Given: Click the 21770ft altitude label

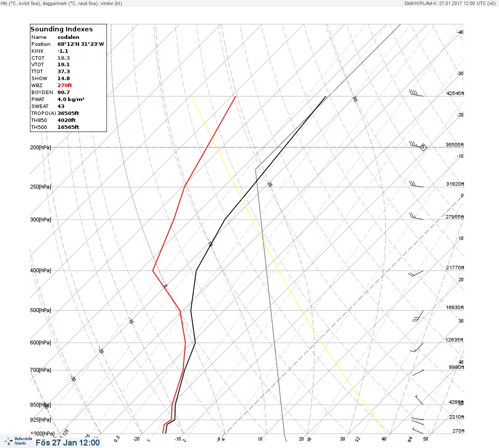Looking at the screenshot, I should click(455, 268).
